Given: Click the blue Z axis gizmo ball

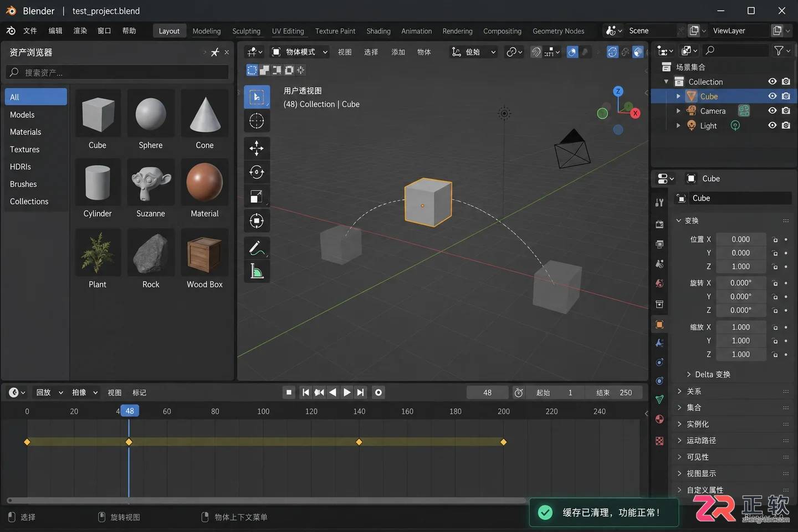Looking at the screenshot, I should (618, 91).
